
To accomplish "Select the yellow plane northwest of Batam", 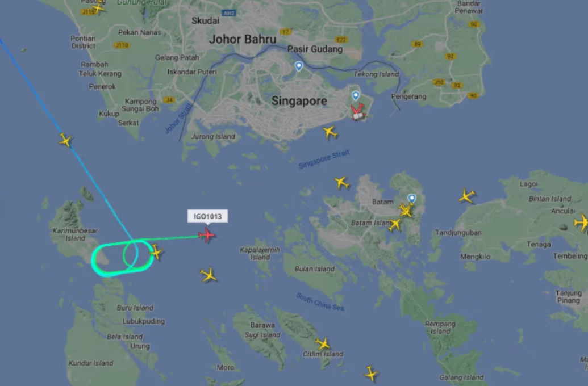I will tap(341, 183).
